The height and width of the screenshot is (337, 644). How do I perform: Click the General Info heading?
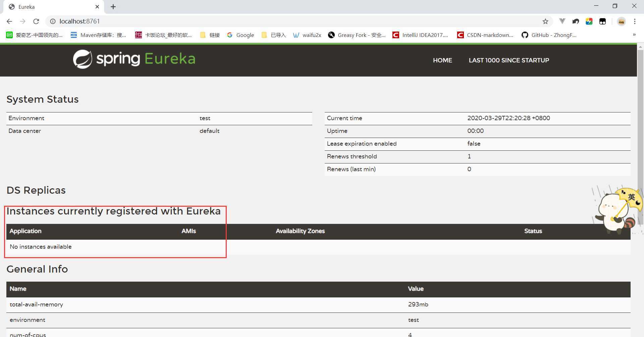tap(37, 269)
